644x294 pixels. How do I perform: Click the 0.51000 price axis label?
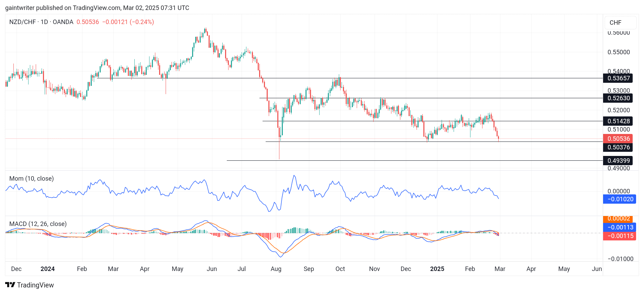pos(619,129)
